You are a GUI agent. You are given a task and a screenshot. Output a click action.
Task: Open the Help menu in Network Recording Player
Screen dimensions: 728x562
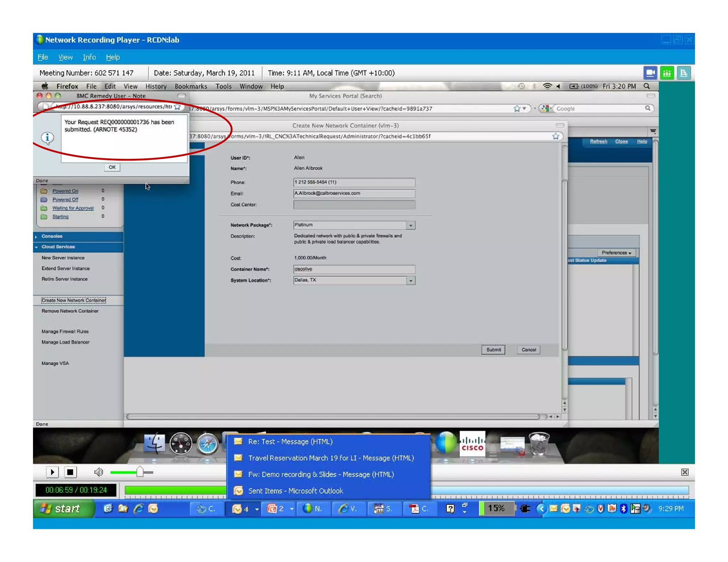click(113, 57)
